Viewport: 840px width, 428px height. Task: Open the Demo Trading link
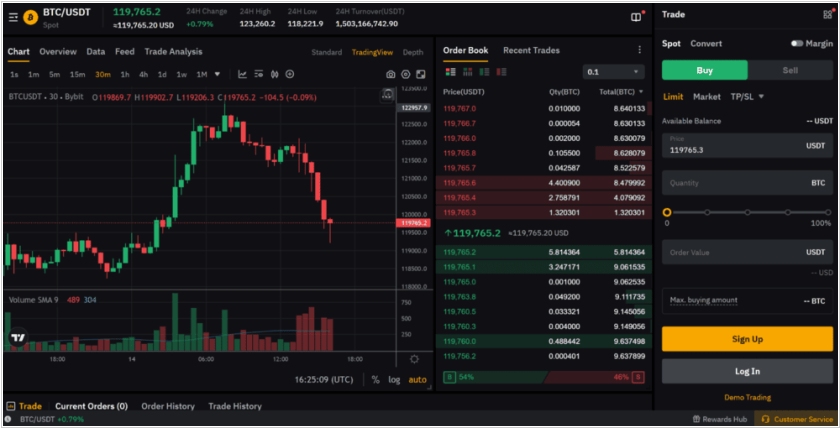[747, 398]
